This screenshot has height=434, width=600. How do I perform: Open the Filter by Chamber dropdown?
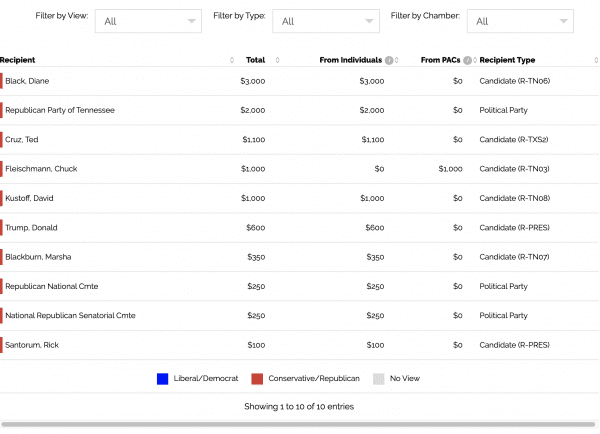[x=520, y=21]
